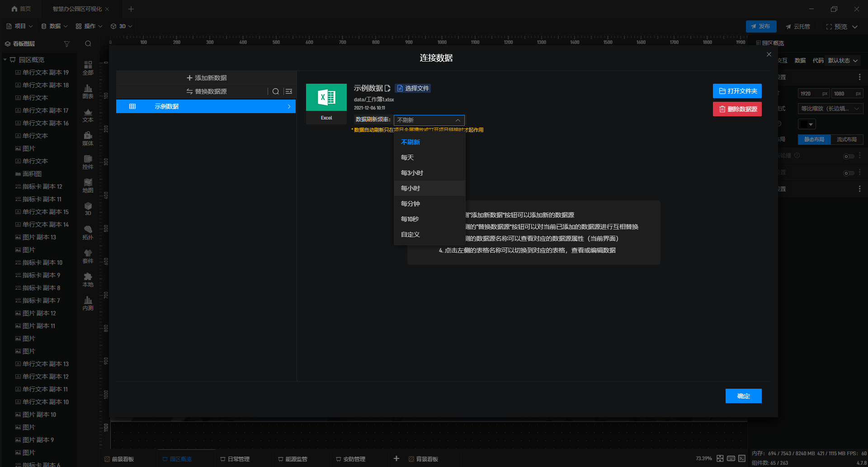Choose 不刷新 refresh option
Image resolution: width=868 pixels, height=467 pixels.
click(x=429, y=142)
